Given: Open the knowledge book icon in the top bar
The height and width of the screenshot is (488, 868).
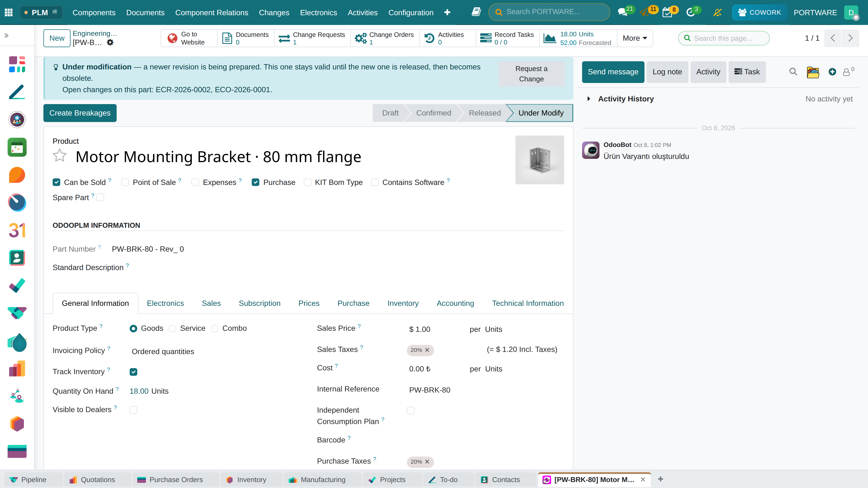Looking at the screenshot, I should (x=476, y=12).
